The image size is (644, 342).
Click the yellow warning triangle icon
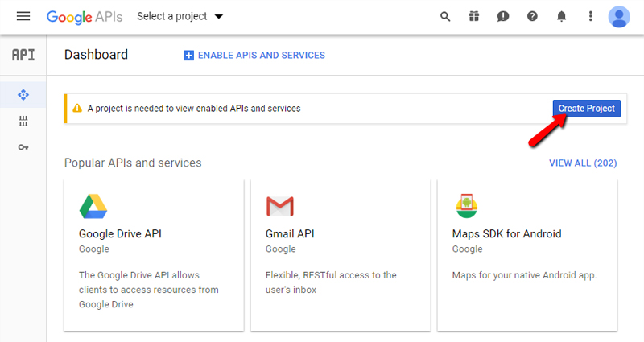[77, 109]
